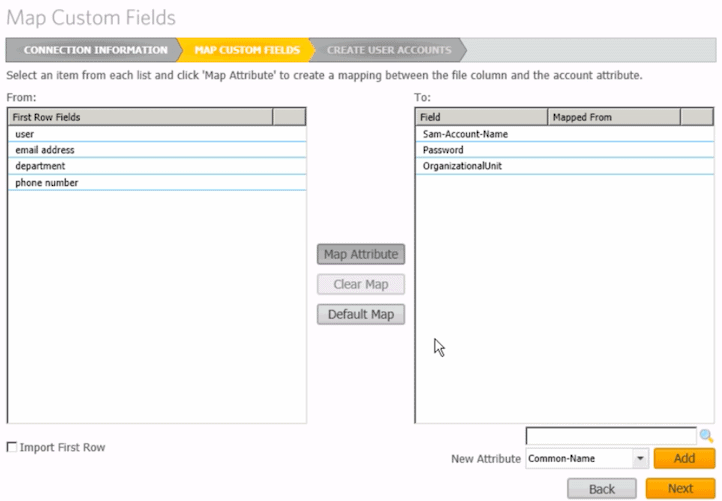The width and height of the screenshot is (722, 501).
Task: Select the Password field row
Action: click(565, 150)
